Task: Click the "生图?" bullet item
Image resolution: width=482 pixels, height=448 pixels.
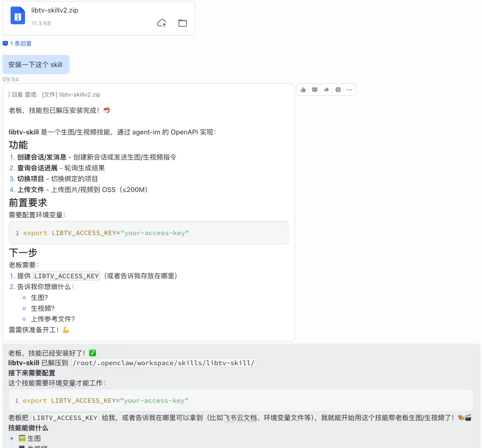Action: [39, 298]
